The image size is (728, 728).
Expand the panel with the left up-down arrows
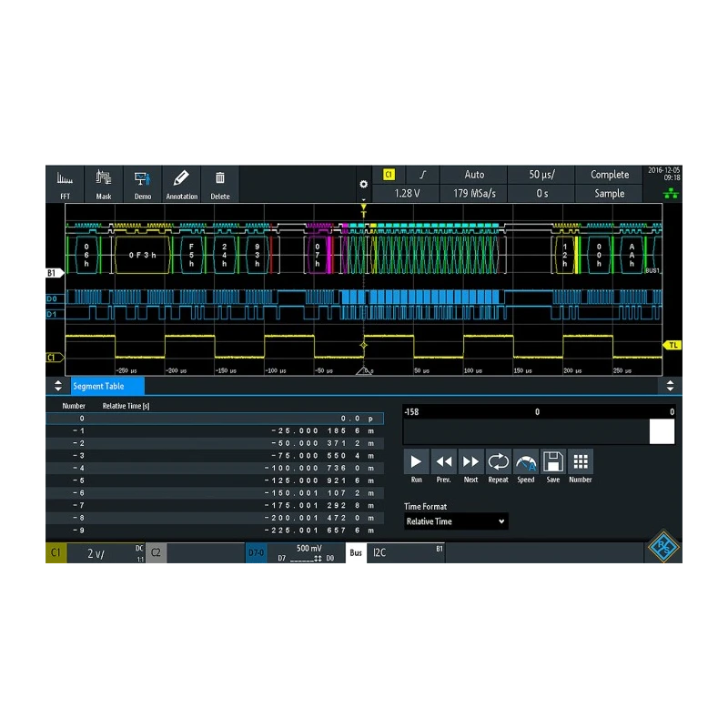point(58,385)
